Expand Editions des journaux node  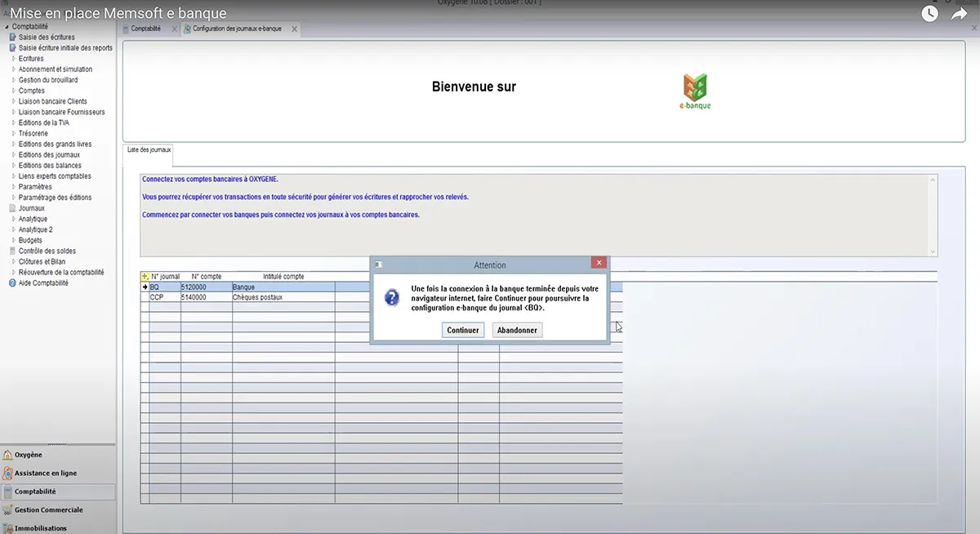pyautogui.click(x=14, y=155)
